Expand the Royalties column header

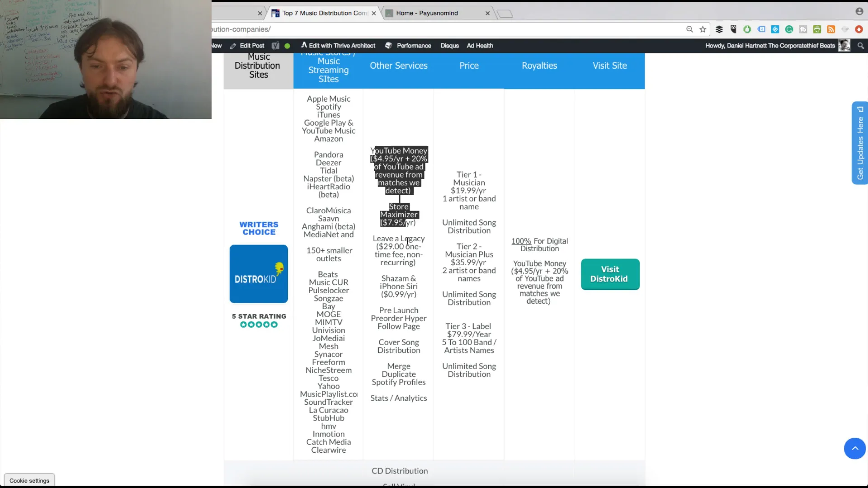tap(539, 66)
